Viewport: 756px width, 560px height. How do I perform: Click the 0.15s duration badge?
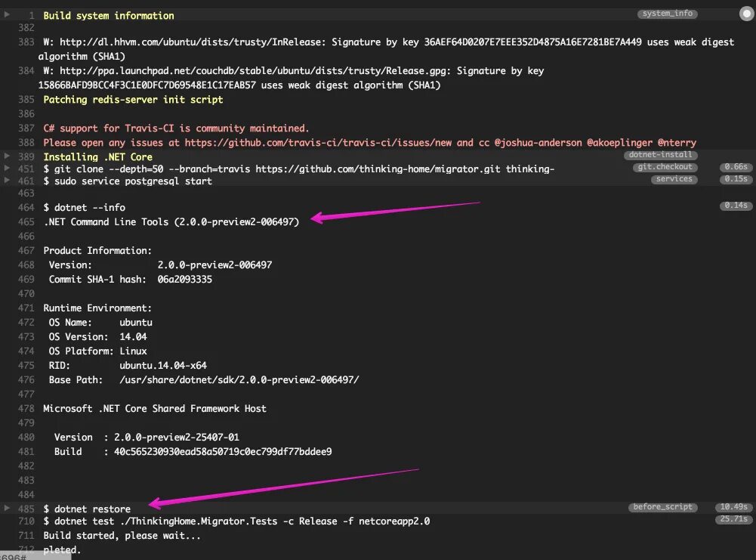click(736, 179)
